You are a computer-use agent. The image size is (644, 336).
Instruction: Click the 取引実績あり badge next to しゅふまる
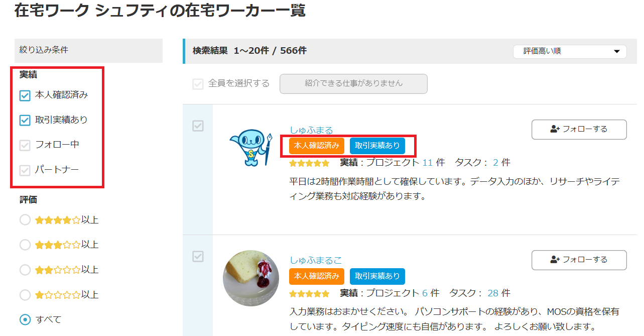tap(377, 146)
